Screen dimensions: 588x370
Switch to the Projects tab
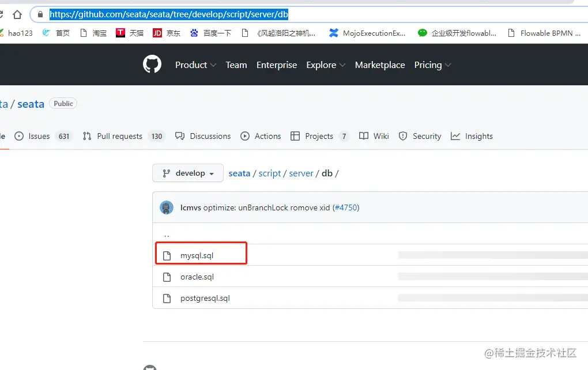coord(320,136)
